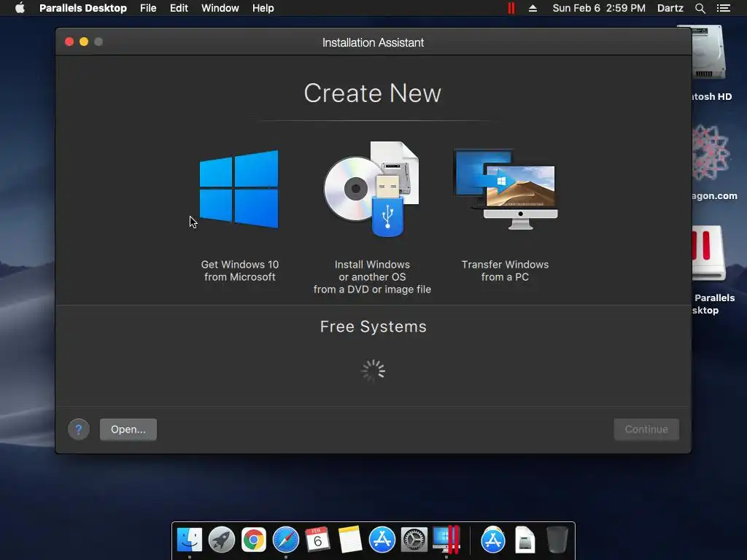This screenshot has height=560, width=747.
Task: Launch Safari from the Dock
Action: tap(286, 540)
